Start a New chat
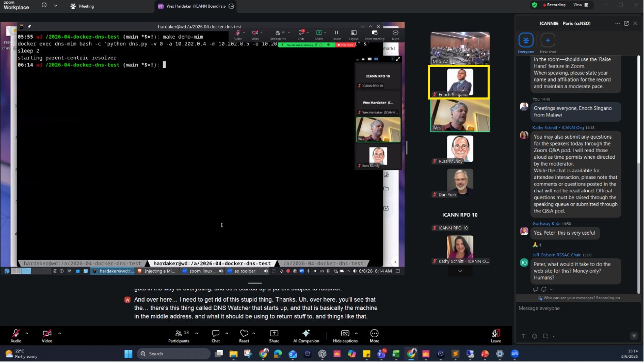The image size is (644, 362). point(548,43)
